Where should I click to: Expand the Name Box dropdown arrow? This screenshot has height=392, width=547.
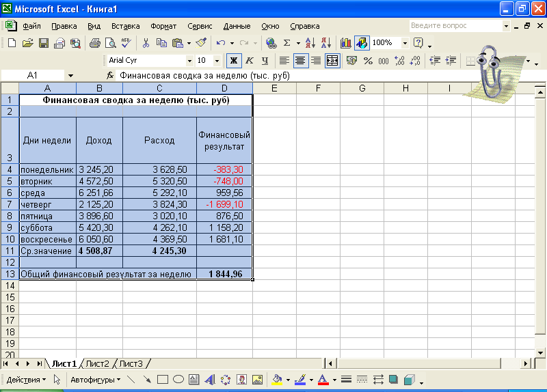point(70,76)
